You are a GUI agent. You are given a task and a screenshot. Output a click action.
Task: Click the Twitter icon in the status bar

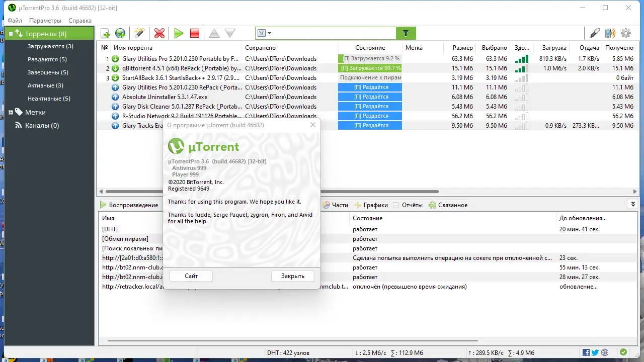coord(595,353)
